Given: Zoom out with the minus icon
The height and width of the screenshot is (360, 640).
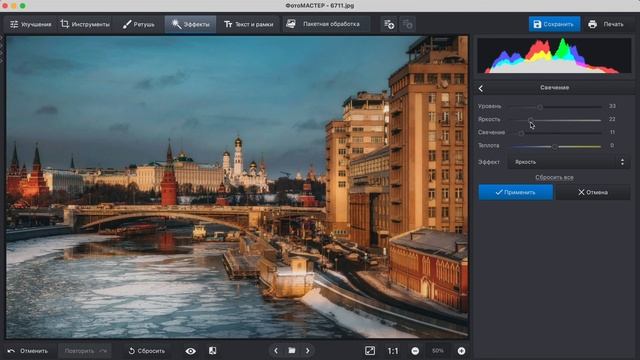Looking at the screenshot, I should coord(415,351).
